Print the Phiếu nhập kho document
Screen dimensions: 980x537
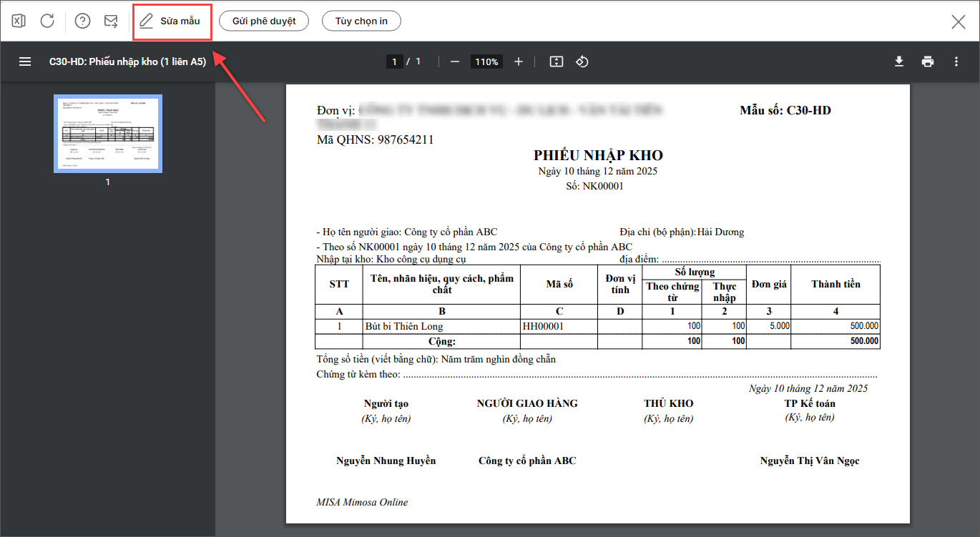tap(928, 61)
